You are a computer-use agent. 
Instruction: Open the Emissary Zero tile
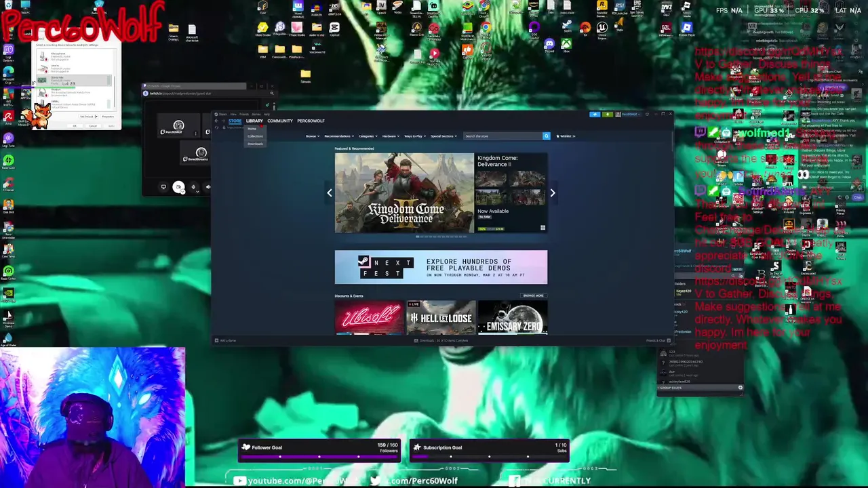coord(513,317)
